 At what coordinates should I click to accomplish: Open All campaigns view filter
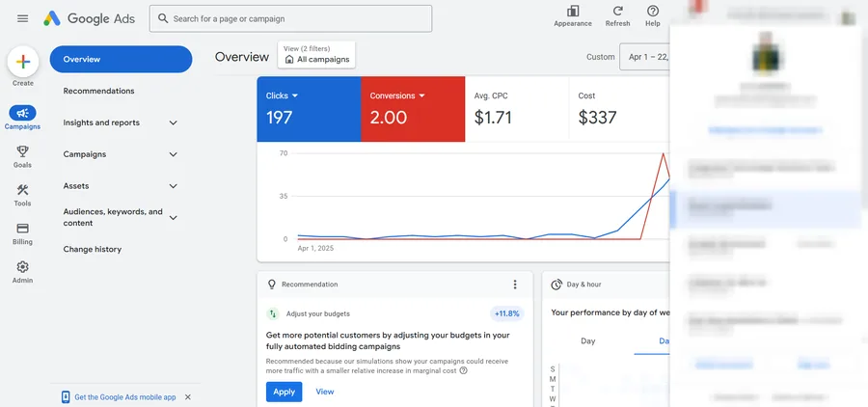pyautogui.click(x=316, y=55)
